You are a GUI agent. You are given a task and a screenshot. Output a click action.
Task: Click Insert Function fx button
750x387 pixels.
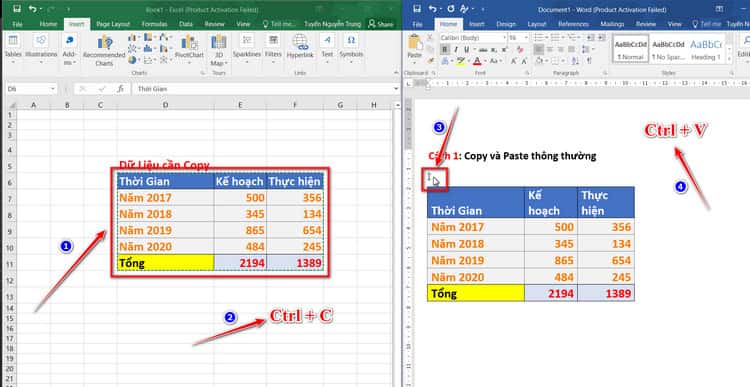[x=121, y=88]
